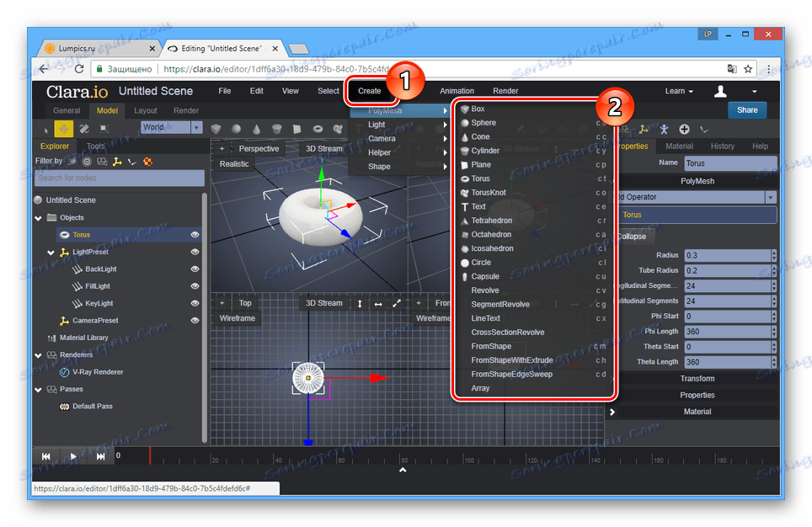812x527 pixels.
Task: Expand timeline with up chevron
Action: click(x=403, y=470)
